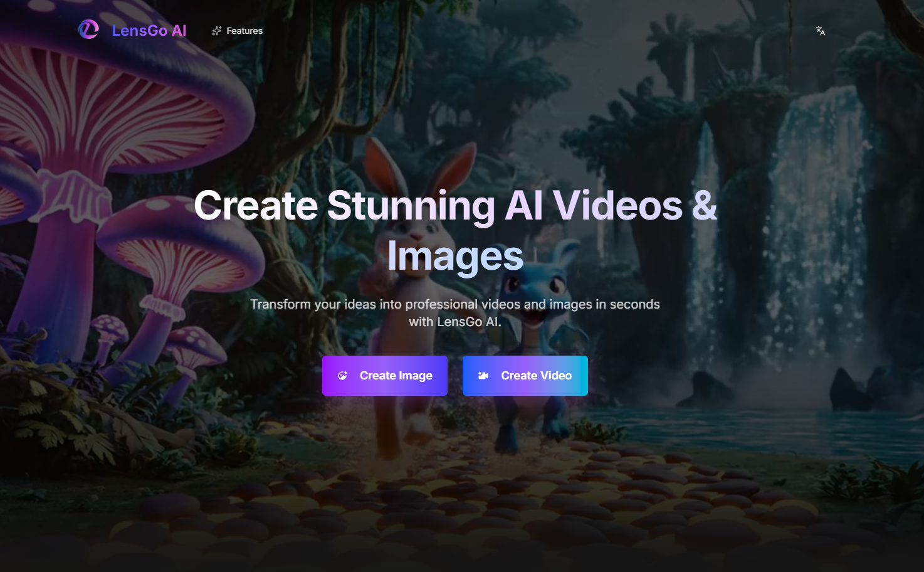Viewport: 924px width, 572px height.
Task: Click the AI sparkles glyph in the navbar
Action: pyautogui.click(x=217, y=29)
